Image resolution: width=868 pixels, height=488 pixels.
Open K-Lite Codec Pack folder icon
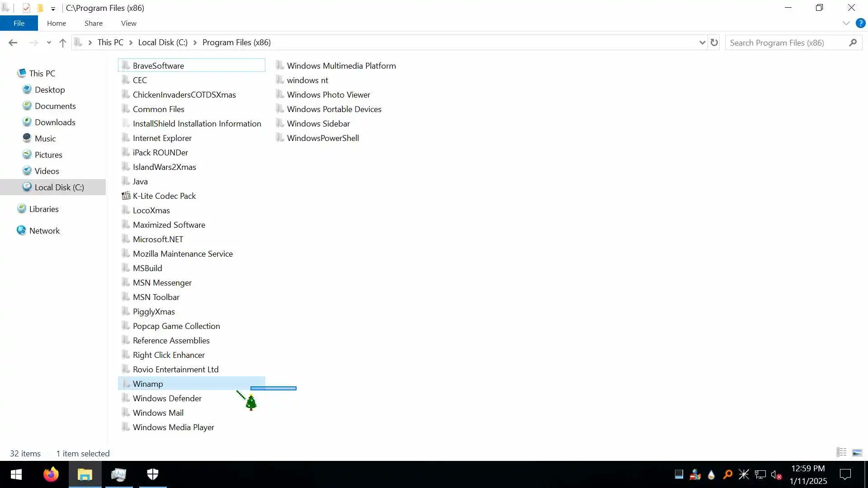(126, 196)
